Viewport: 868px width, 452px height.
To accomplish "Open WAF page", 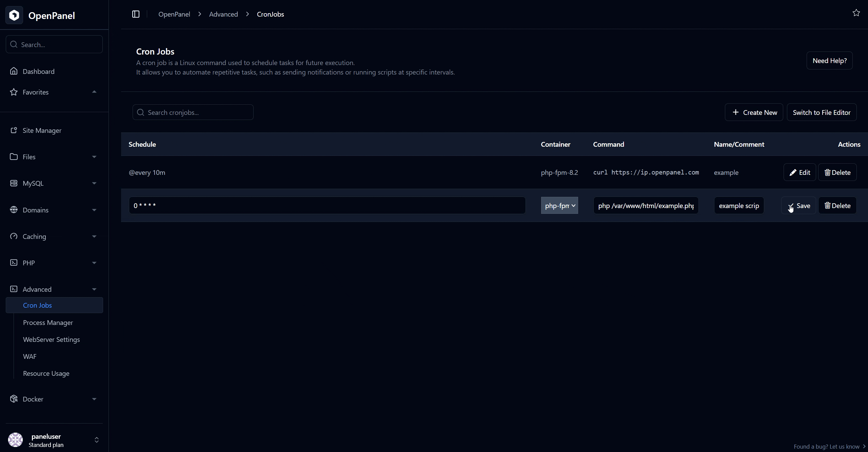I will (29, 356).
